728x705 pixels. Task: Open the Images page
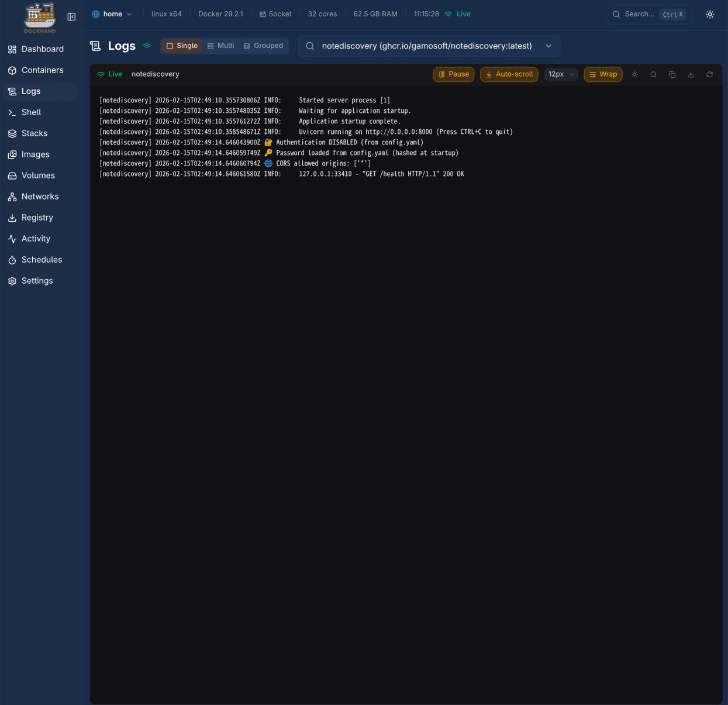(35, 154)
